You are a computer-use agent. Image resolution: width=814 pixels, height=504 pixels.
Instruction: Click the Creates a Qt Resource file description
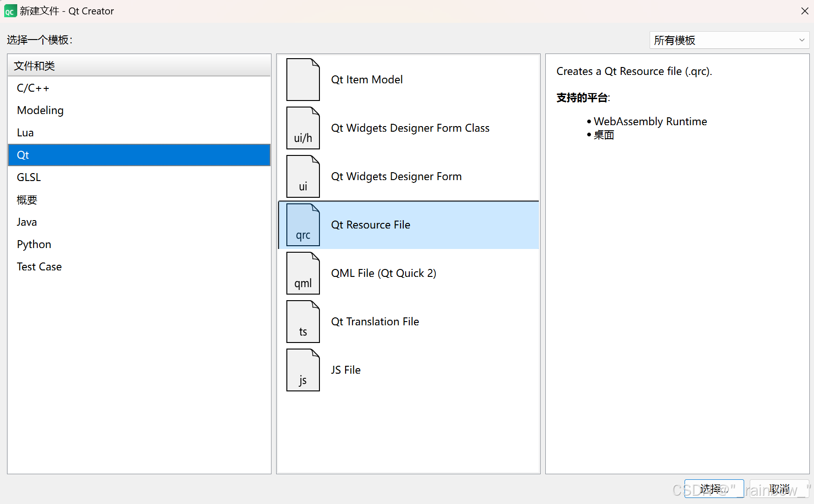[x=634, y=71]
